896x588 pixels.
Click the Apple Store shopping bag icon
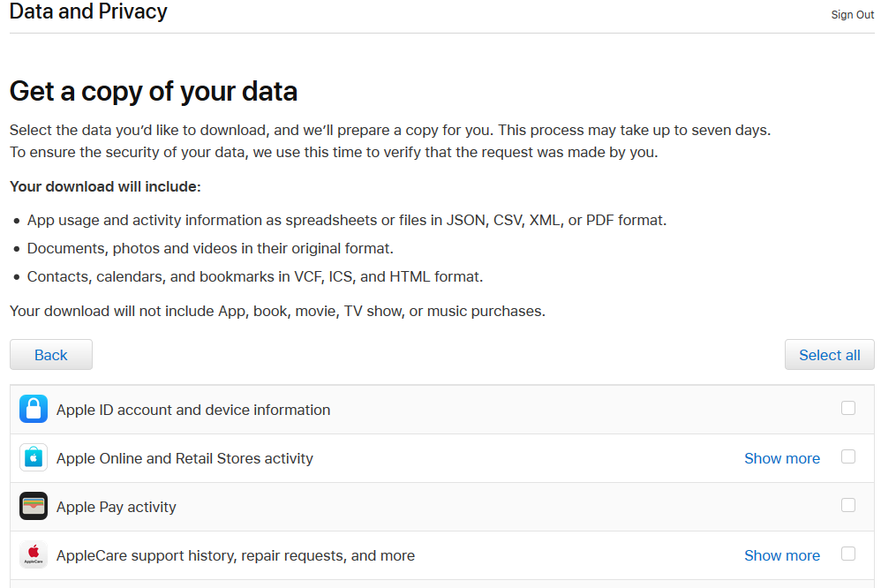(x=34, y=457)
